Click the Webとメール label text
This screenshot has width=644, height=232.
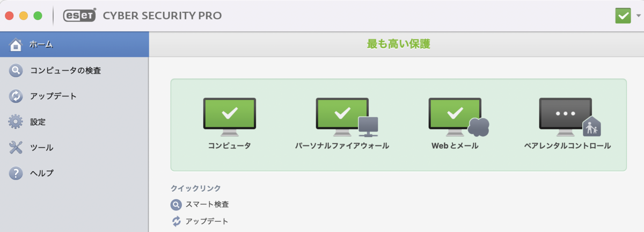[455, 146]
